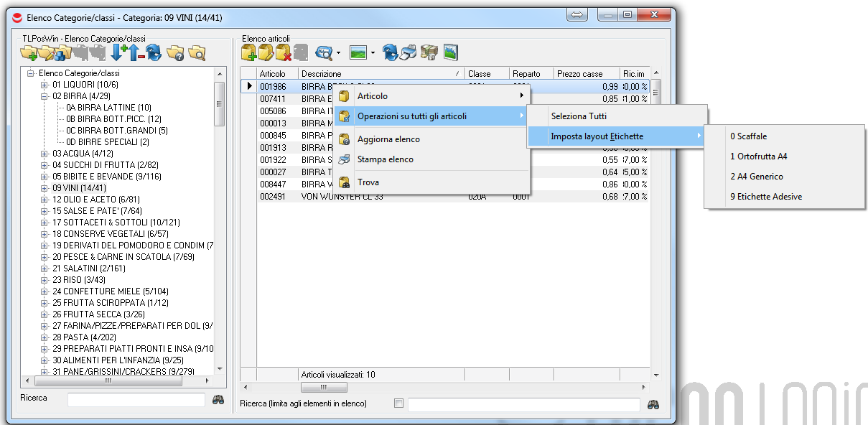Sort by the 'Prezzo casse' column header
Viewport: 868px width, 425px height.
[x=580, y=74]
